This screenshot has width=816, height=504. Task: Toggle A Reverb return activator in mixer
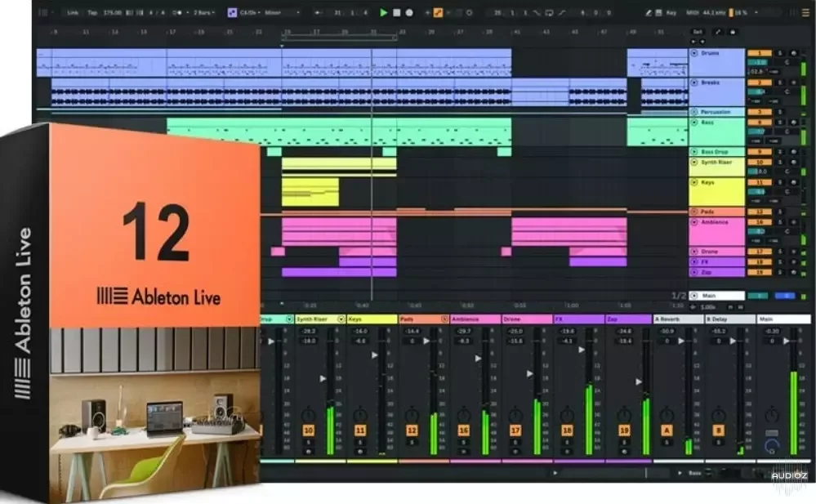(667, 430)
